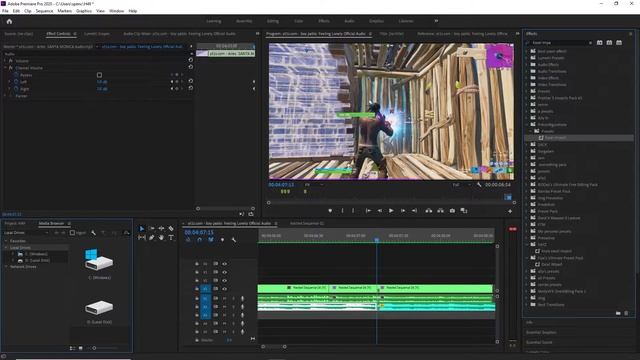640x360 pixels.
Task: Toggle the Ingest checkbox
Action: click(72, 233)
